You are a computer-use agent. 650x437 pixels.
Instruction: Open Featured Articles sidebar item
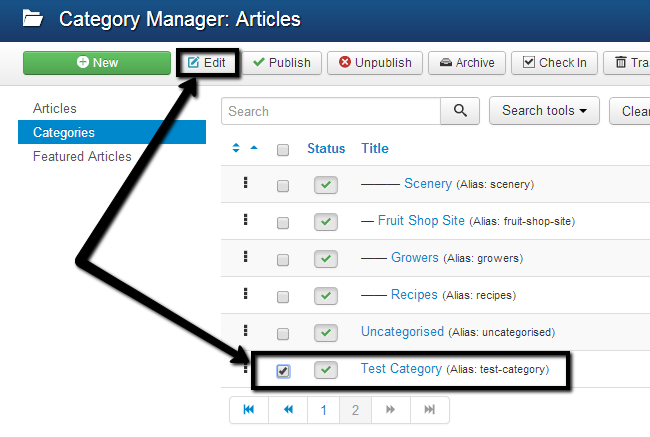tap(82, 156)
